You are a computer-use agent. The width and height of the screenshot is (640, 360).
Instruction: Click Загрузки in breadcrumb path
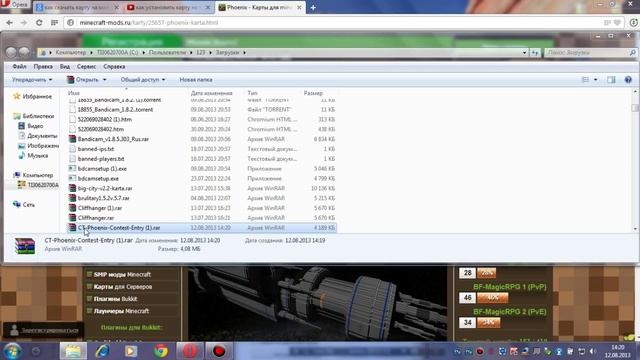tap(227, 52)
